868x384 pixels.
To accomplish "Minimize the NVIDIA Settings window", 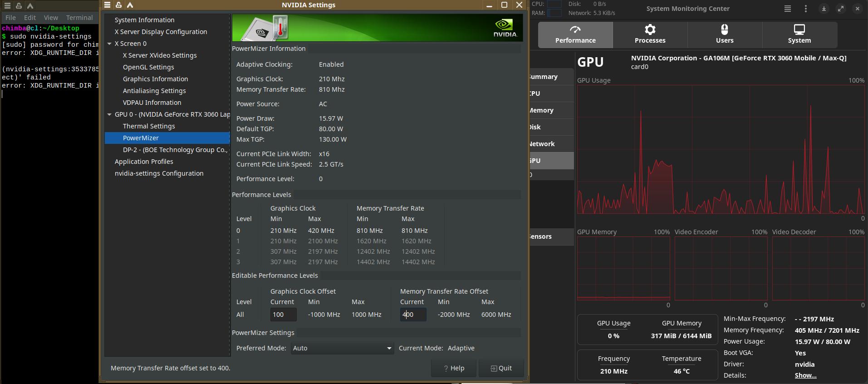I will [x=489, y=5].
